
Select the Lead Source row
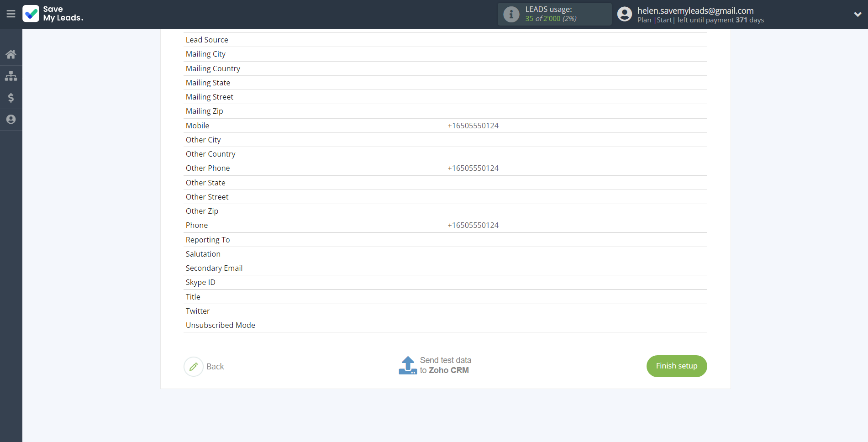(445, 40)
